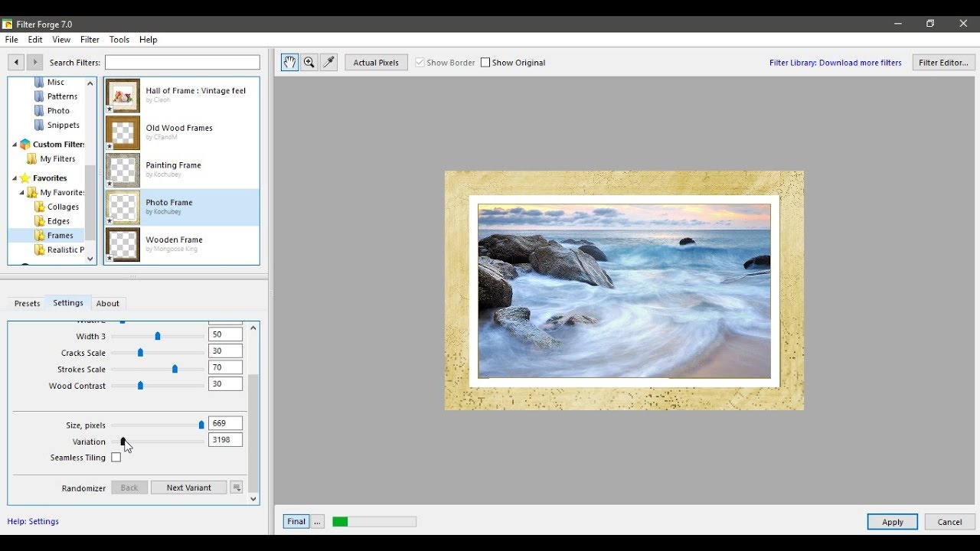
Task: Click the back navigation arrow
Action: tap(16, 62)
